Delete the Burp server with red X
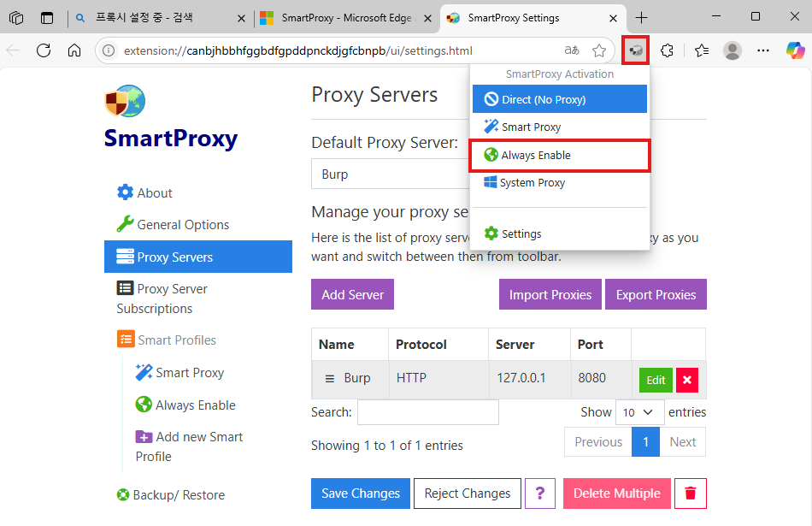This screenshot has height=526, width=812. pyautogui.click(x=686, y=381)
